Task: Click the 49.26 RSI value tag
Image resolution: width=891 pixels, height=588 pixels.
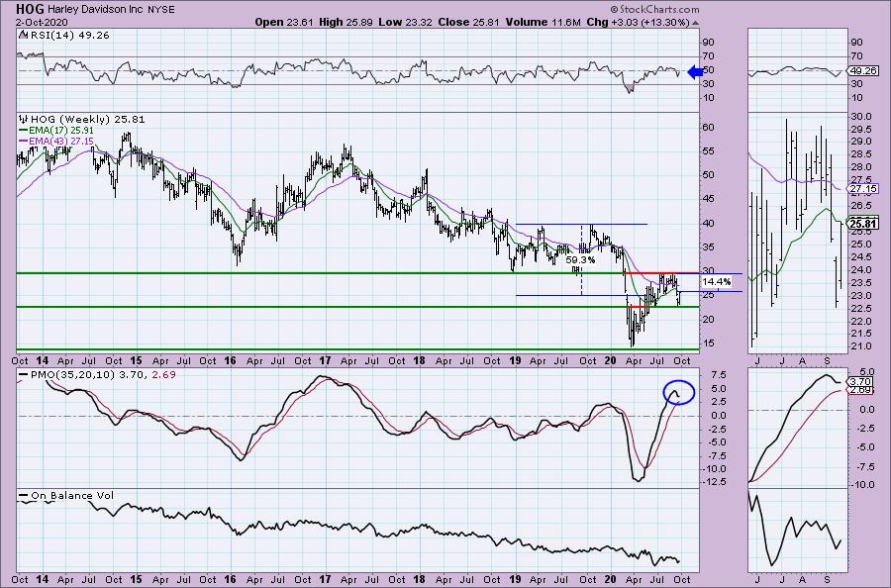Action: tap(865, 71)
